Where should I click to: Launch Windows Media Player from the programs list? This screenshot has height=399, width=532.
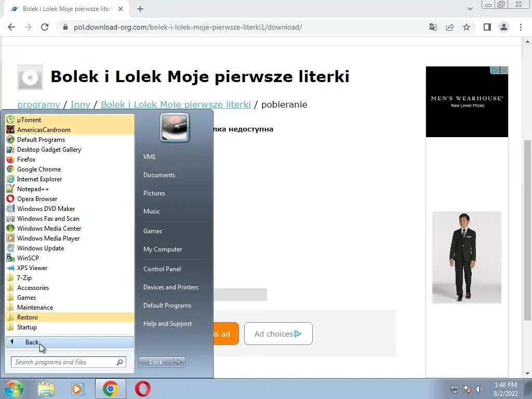[70, 238]
